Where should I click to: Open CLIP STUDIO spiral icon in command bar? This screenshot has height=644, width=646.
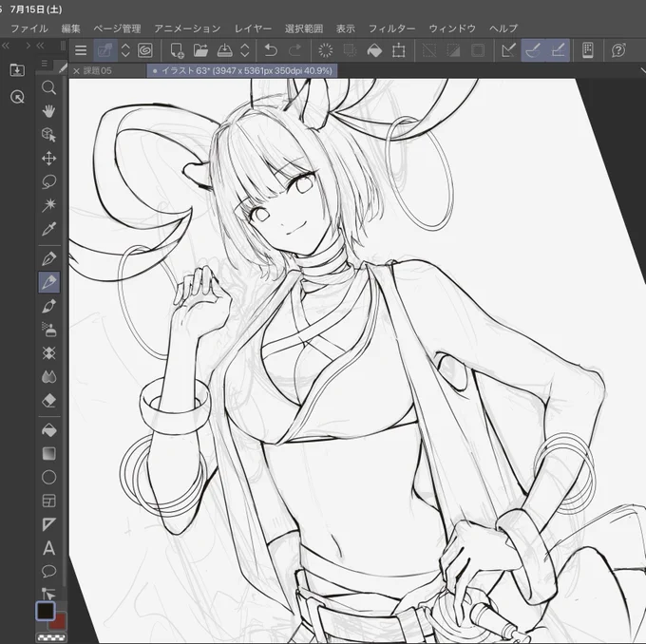pos(145,50)
